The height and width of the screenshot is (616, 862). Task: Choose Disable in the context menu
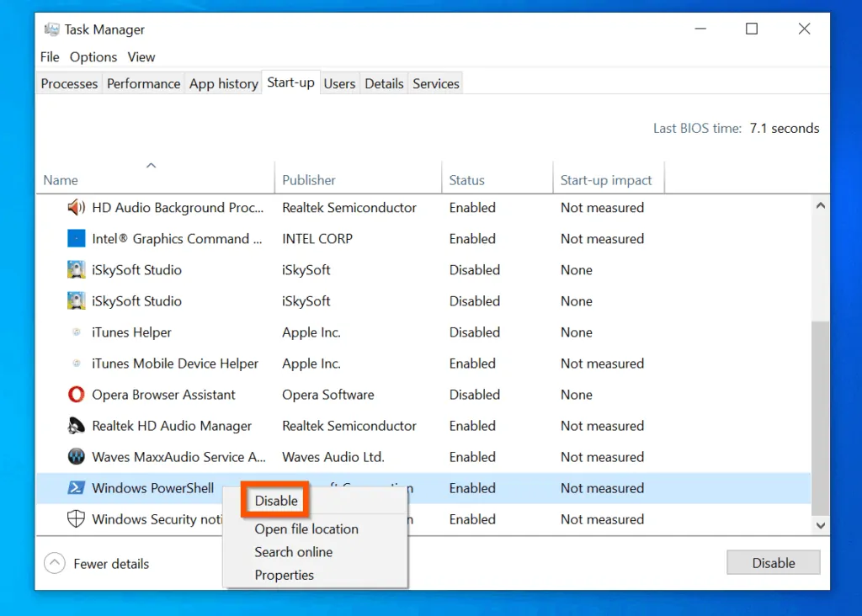(x=276, y=501)
